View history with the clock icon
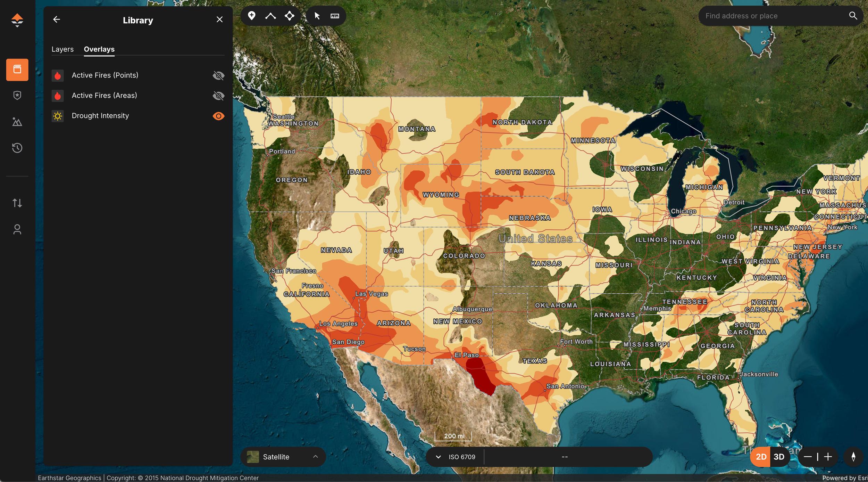 tap(17, 148)
